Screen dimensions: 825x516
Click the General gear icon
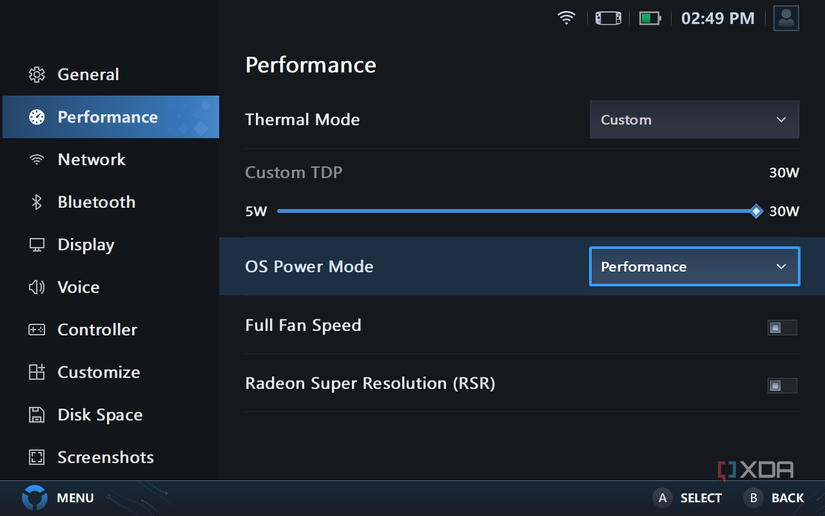pos(37,75)
